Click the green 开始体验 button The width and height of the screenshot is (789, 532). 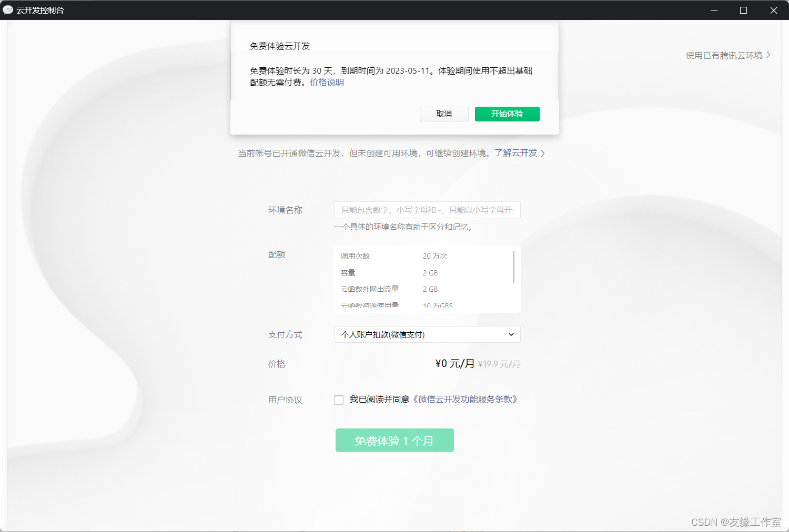pyautogui.click(x=507, y=114)
